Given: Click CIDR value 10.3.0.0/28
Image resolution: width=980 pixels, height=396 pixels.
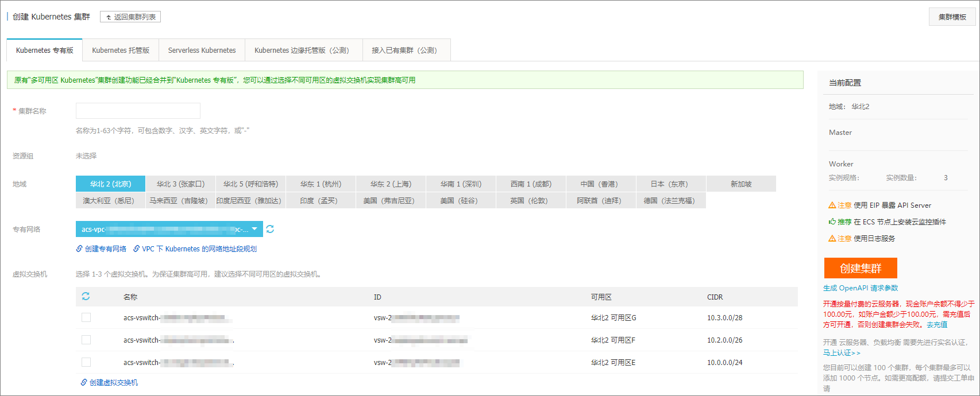Looking at the screenshot, I should [x=724, y=317].
